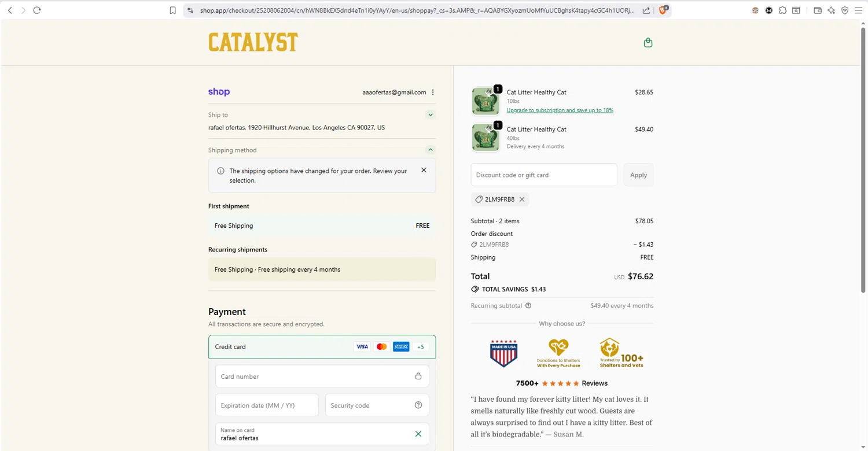Image resolution: width=868 pixels, height=451 pixels.
Task: Open the black W extension icon
Action: tap(769, 10)
